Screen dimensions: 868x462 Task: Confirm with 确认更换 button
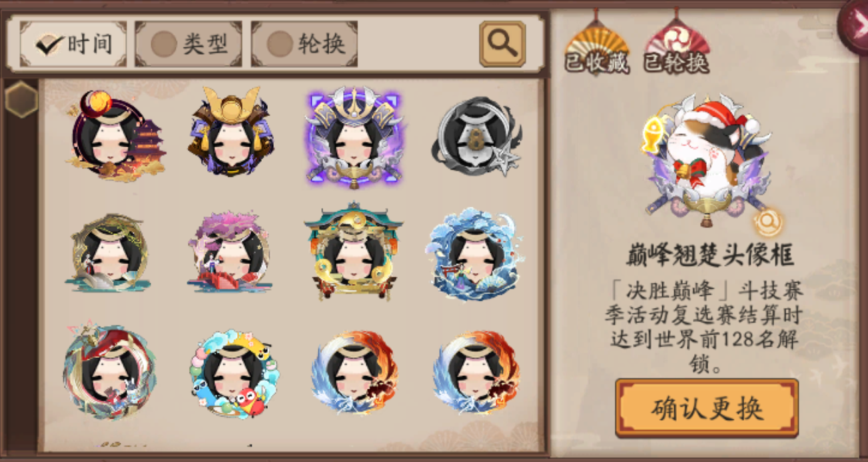(x=706, y=408)
